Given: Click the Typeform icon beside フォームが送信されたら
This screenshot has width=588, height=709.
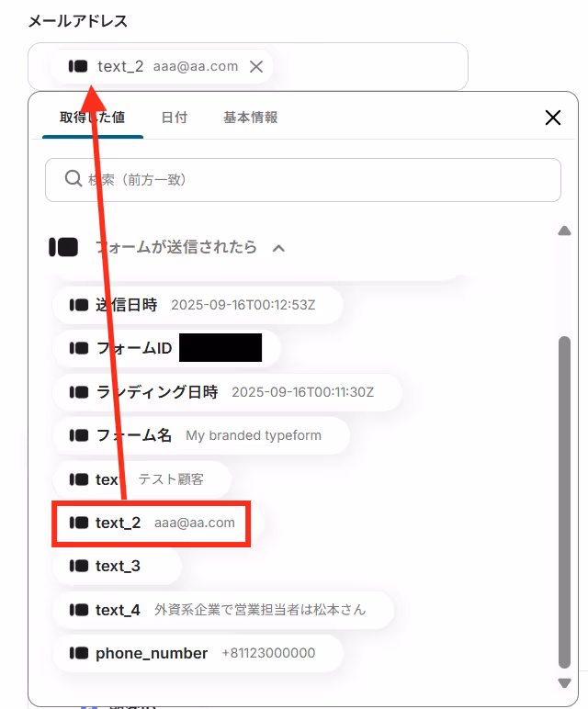Looking at the screenshot, I should point(63,247).
